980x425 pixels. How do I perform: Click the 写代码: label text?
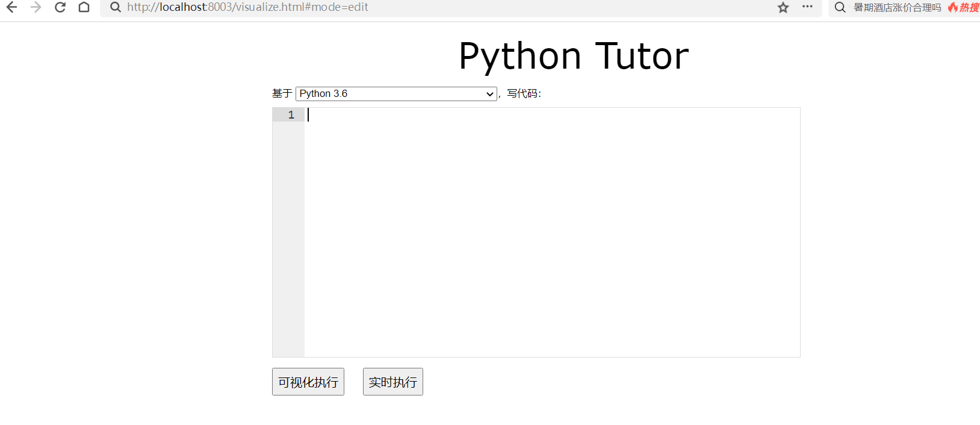point(524,93)
